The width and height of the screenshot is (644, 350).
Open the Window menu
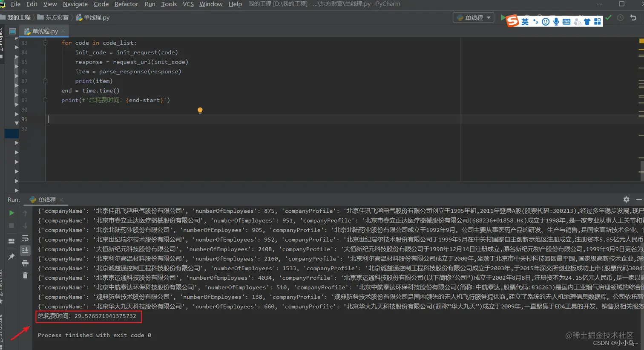click(211, 4)
